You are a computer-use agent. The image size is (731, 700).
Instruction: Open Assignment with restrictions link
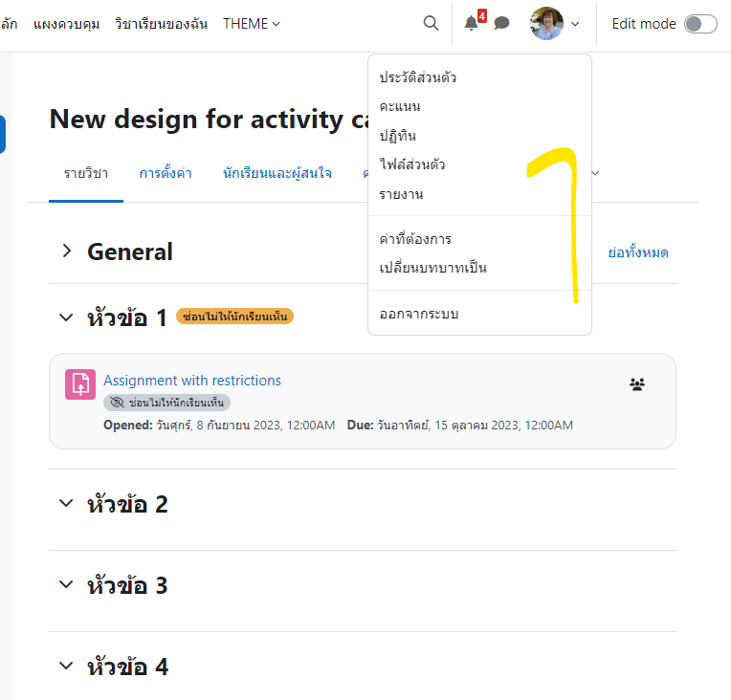[x=192, y=381]
